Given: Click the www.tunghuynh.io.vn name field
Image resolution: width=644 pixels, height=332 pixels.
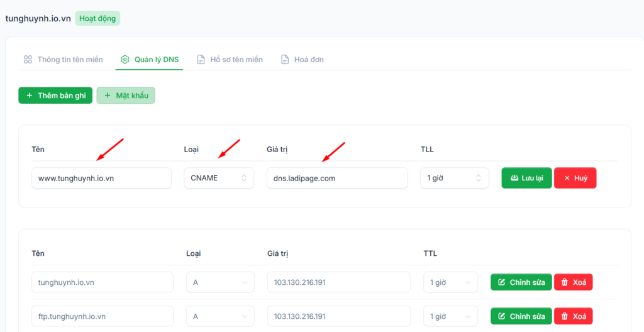Looking at the screenshot, I should (101, 178).
